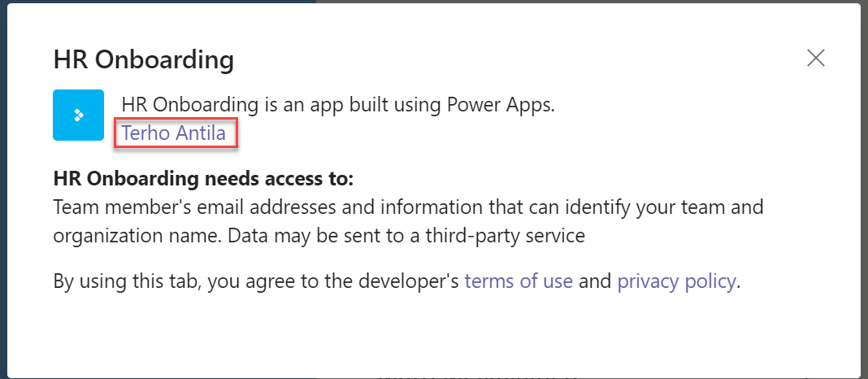868x379 pixels.
Task: Open the terms of use link
Action: [x=519, y=282]
